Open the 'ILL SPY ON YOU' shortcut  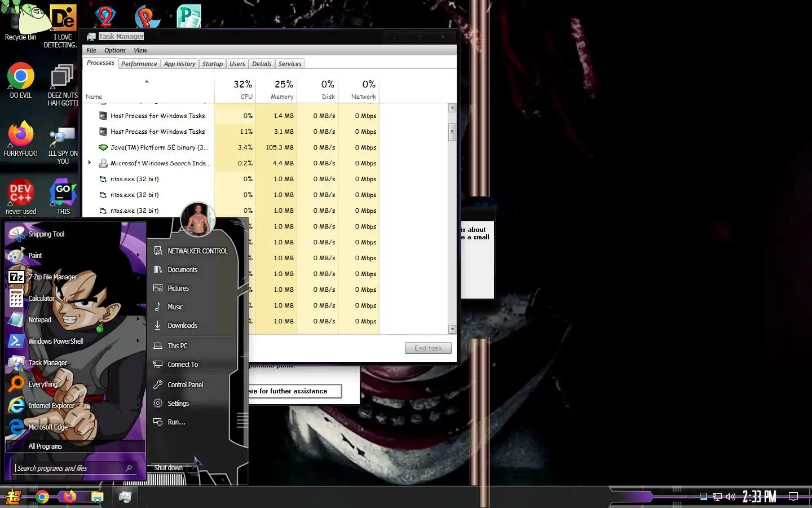[62, 144]
